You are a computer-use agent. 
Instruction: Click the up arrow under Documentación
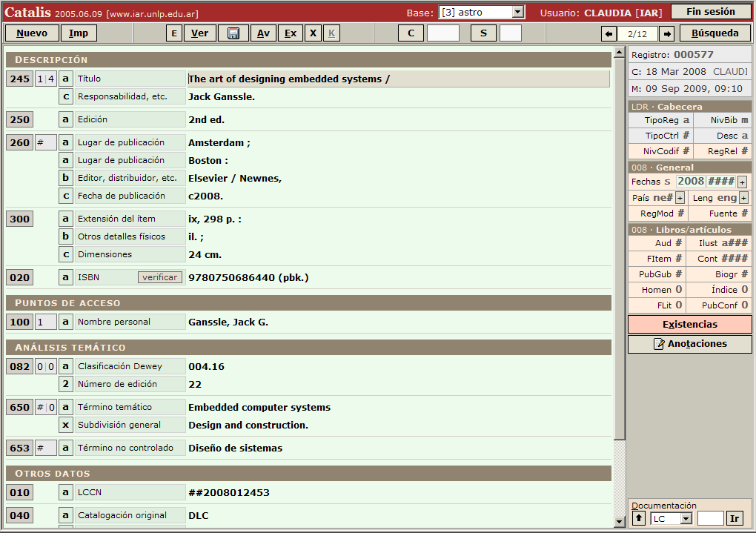tap(639, 518)
